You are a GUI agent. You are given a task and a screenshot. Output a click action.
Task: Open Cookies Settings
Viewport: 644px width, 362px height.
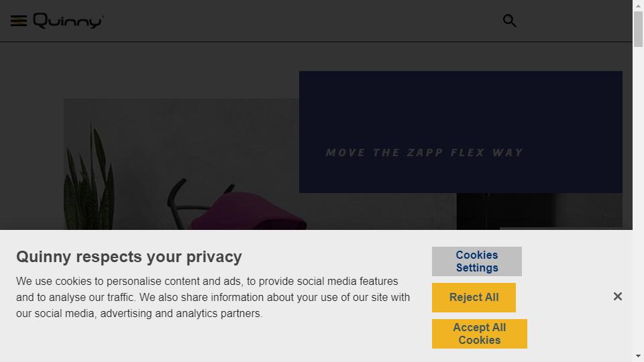coord(477,261)
